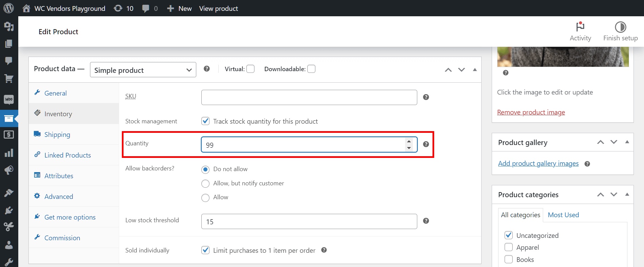Click Add product gallery images link
This screenshot has height=267, width=644.
point(538,163)
